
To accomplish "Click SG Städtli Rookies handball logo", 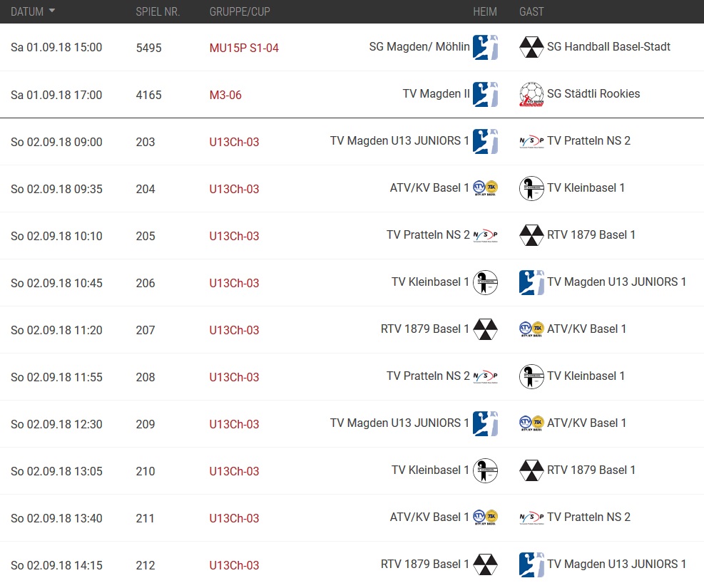I will coord(531,94).
